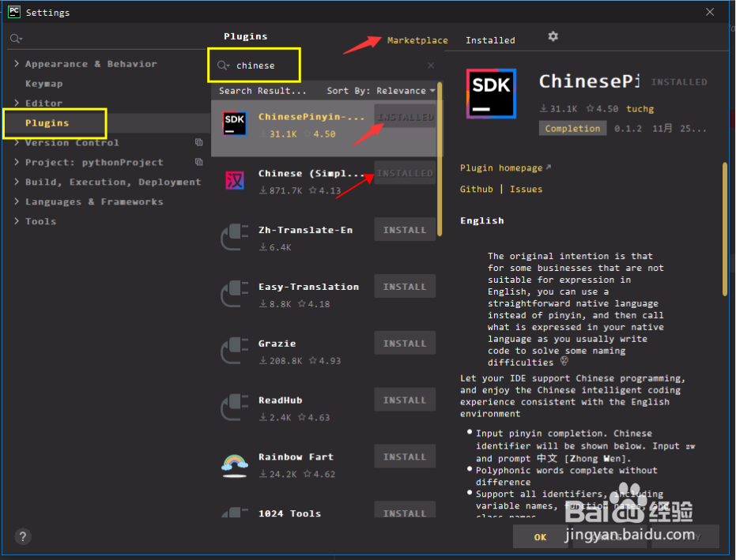Image resolution: width=736 pixels, height=560 pixels.
Task: Click the plugins gear settings icon
Action: tap(553, 36)
